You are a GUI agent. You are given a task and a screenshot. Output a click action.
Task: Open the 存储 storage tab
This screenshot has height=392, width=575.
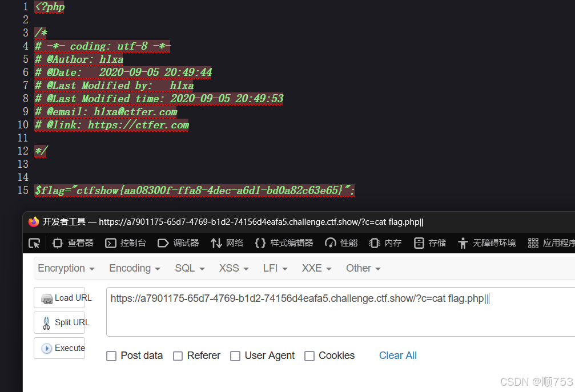coord(430,243)
